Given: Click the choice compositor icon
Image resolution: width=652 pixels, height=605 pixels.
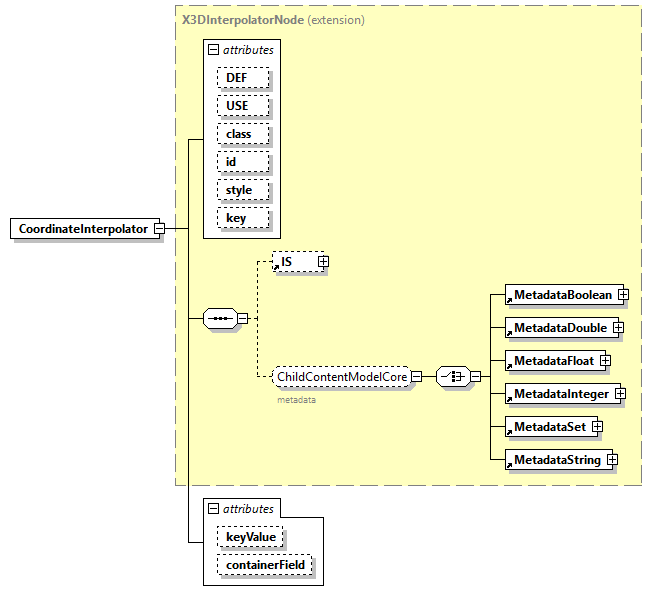Looking at the screenshot, I should pos(452,376).
